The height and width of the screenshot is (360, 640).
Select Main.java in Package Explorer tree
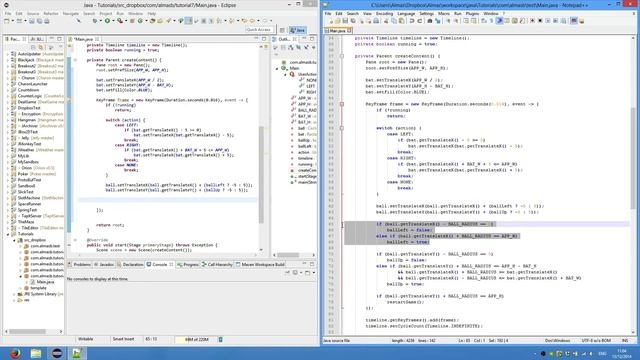(x=45, y=282)
